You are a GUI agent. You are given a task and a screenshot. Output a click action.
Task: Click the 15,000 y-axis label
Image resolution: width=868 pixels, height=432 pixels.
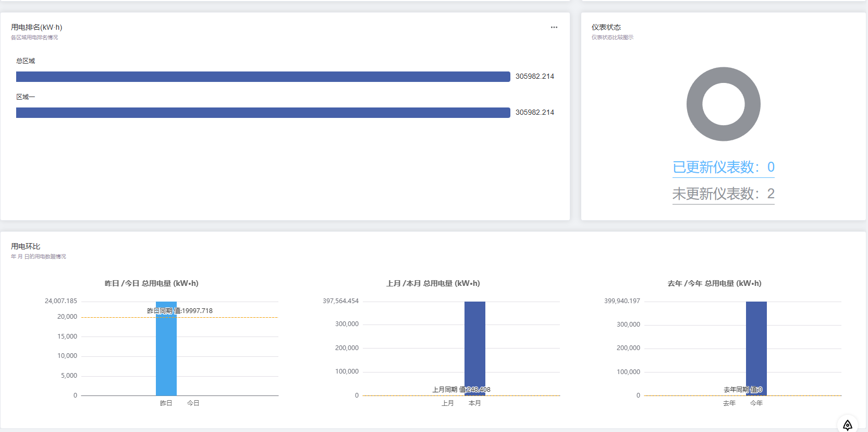[67, 337]
